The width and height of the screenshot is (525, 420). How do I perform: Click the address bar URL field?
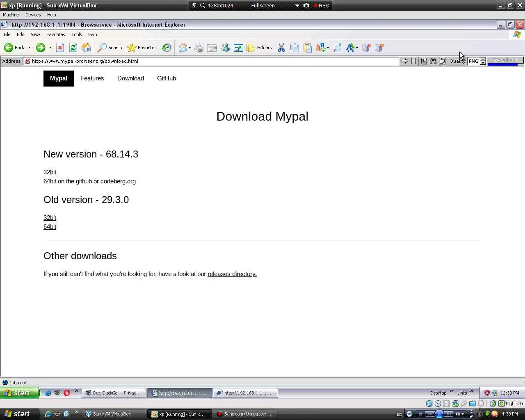pos(211,61)
